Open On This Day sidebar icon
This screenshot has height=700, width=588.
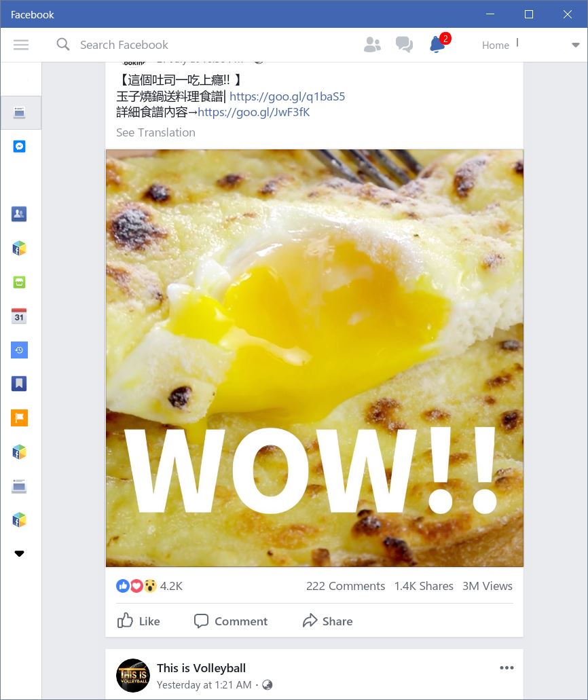[x=19, y=350]
